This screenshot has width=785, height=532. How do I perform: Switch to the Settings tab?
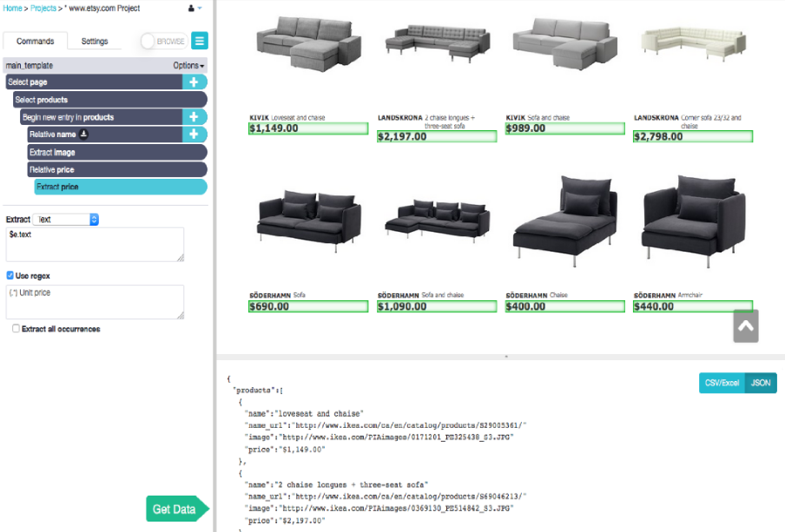coord(95,41)
